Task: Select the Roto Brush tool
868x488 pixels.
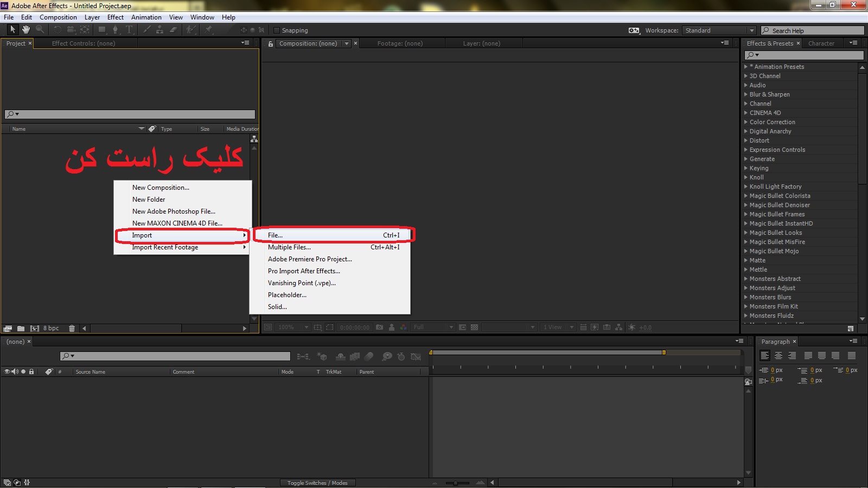Action: click(x=190, y=30)
